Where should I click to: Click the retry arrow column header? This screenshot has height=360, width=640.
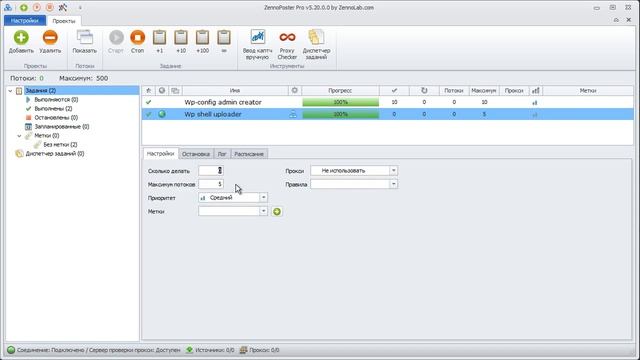click(424, 91)
